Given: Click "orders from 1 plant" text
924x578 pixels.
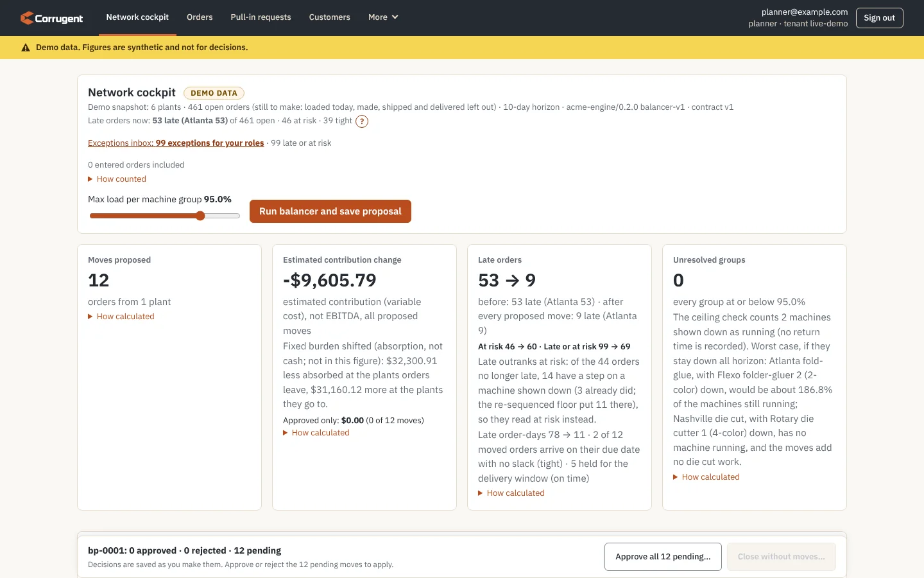Looking at the screenshot, I should click(129, 302).
